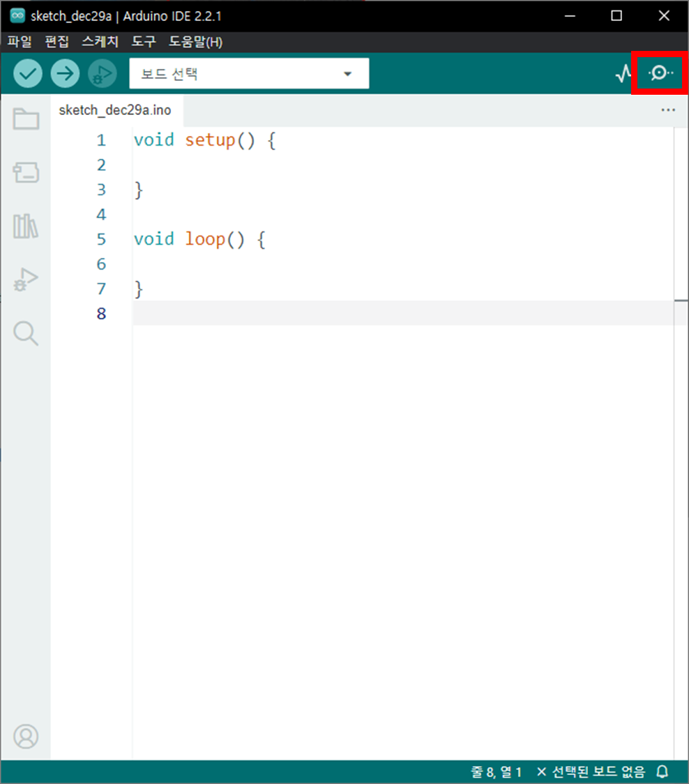Open notifications bell in status bar
The width and height of the screenshot is (689, 784).
(662, 772)
